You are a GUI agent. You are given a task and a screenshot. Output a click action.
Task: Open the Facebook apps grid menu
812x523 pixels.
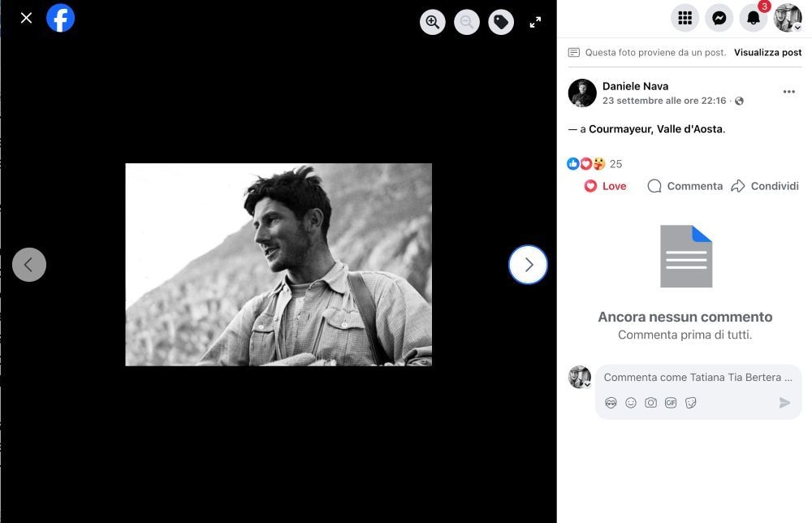tap(685, 18)
